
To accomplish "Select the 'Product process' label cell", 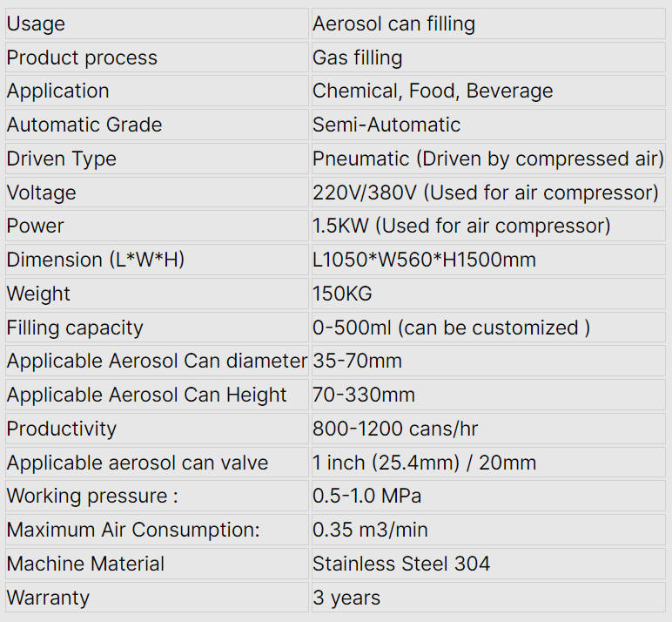I will pos(82,57).
